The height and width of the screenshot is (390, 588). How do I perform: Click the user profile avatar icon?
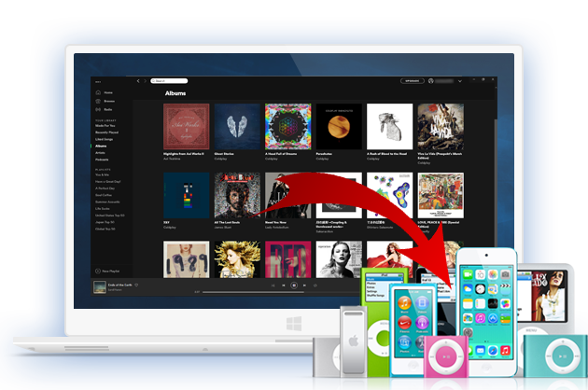pyautogui.click(x=431, y=80)
